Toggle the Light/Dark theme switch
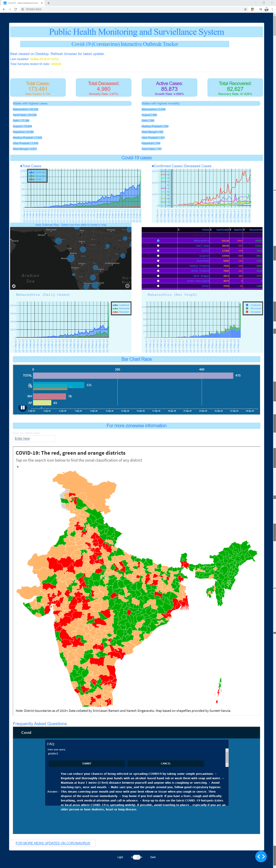 (137, 857)
